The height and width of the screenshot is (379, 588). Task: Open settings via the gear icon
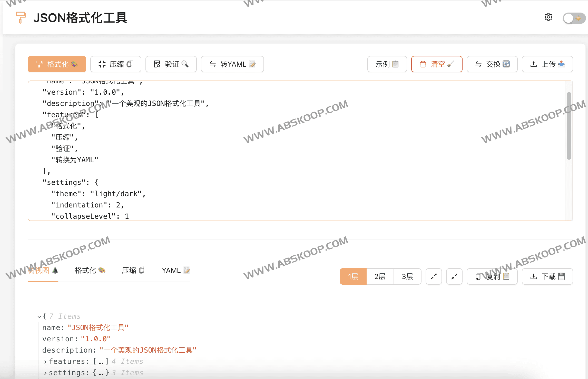[x=548, y=17]
